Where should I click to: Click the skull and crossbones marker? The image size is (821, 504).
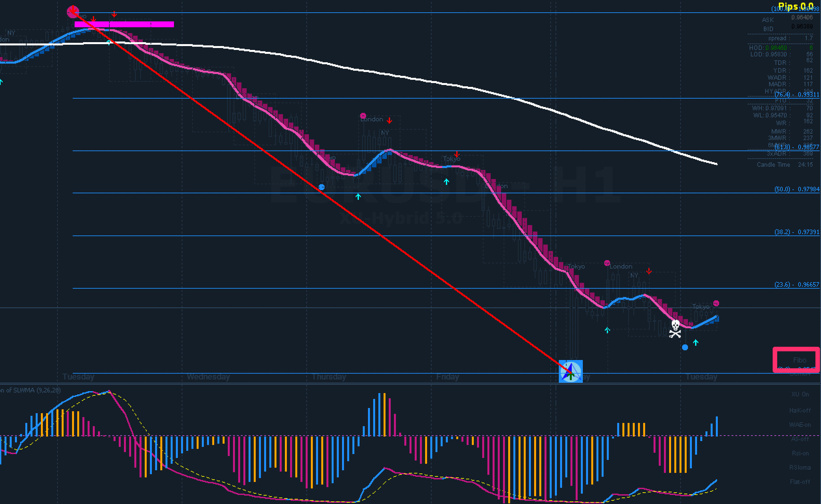pyautogui.click(x=675, y=329)
